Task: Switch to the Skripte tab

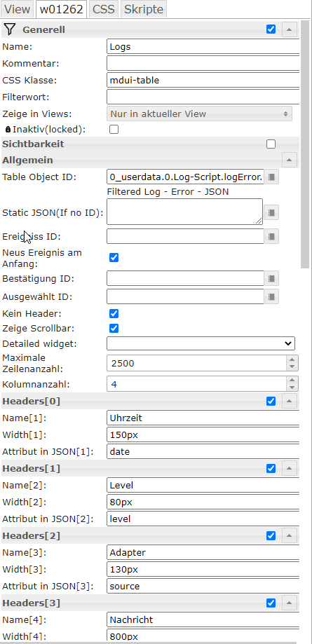Action: 144,9
